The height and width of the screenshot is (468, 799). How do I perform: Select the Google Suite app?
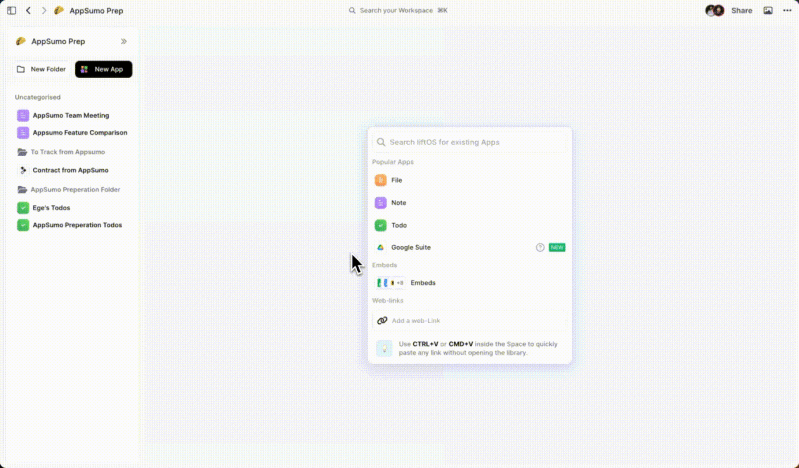(x=469, y=247)
